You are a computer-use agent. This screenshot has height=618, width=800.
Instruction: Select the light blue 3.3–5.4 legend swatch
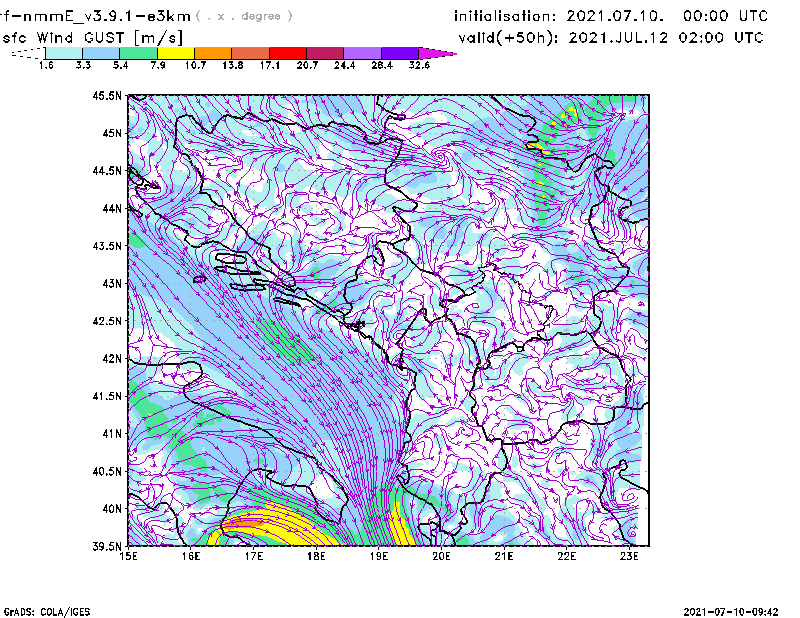[x=101, y=53]
